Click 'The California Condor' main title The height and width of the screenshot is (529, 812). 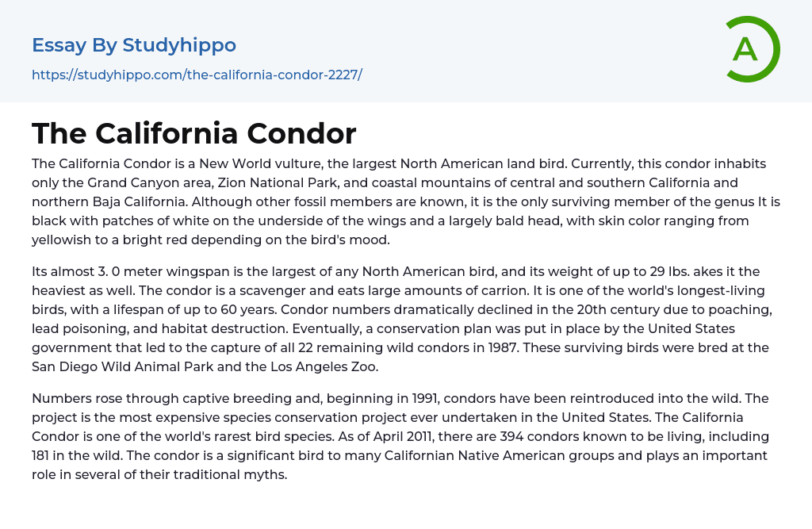tap(194, 133)
